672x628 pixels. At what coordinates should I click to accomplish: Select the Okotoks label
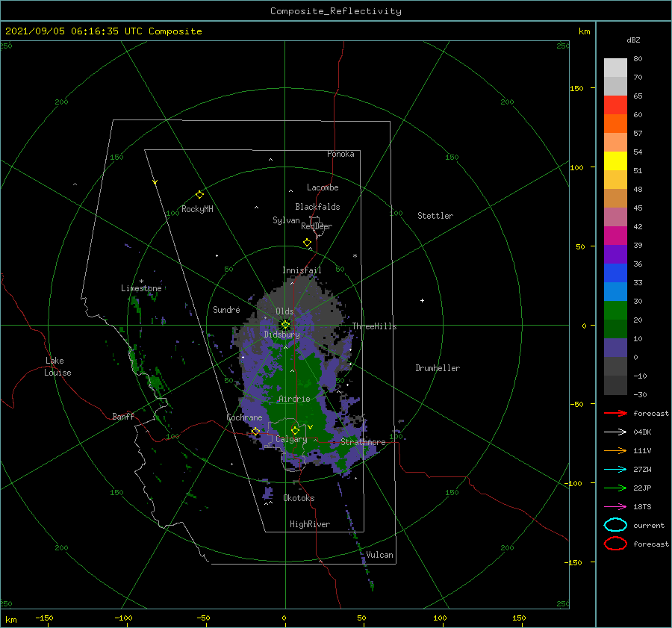pyautogui.click(x=299, y=498)
